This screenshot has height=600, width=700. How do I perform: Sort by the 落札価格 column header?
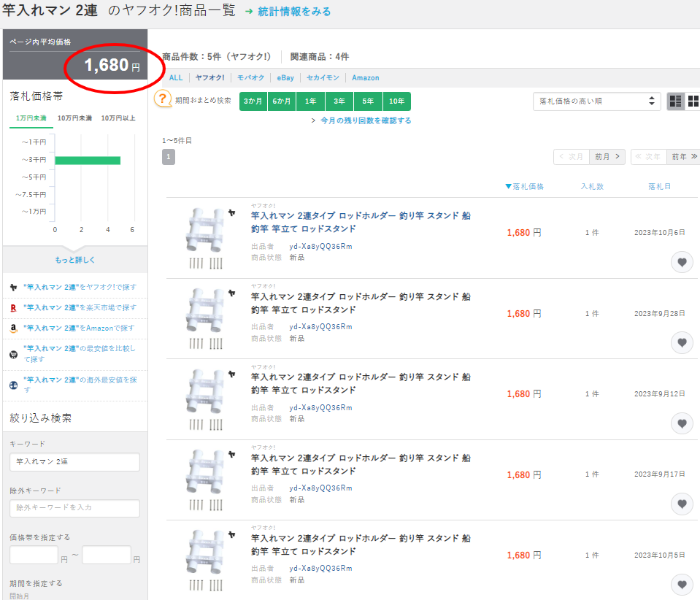tap(525, 187)
